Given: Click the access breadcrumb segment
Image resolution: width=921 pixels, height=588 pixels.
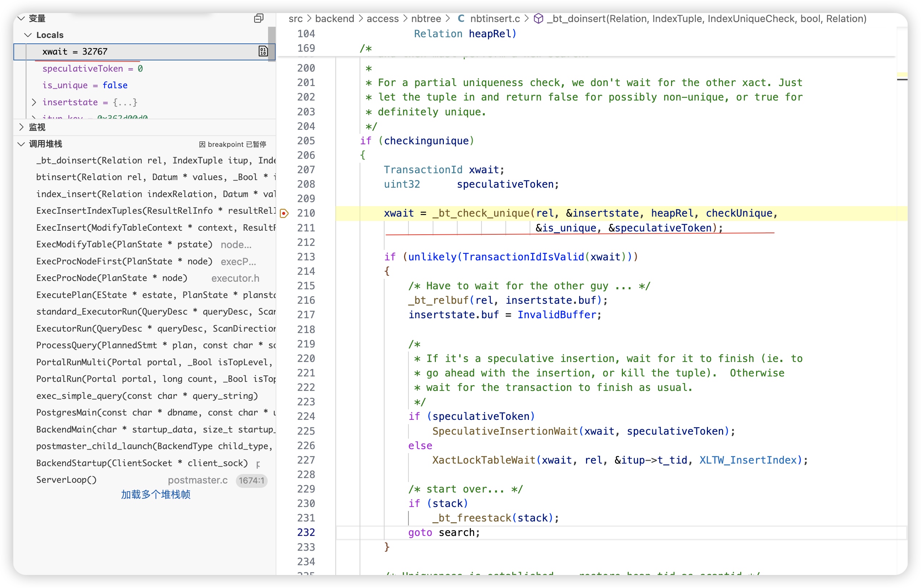Looking at the screenshot, I should [382, 18].
